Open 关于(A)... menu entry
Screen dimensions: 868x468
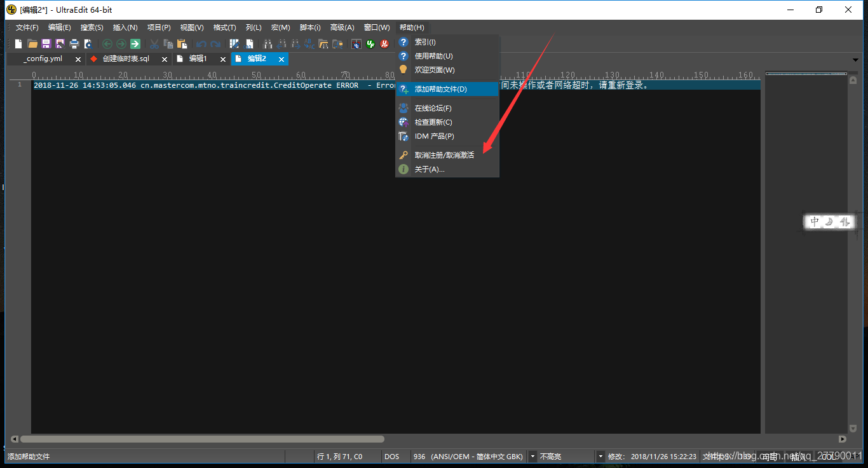pyautogui.click(x=447, y=169)
